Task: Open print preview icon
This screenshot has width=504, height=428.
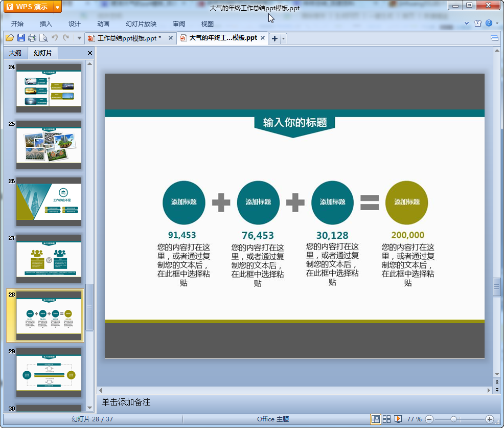Action: pyautogui.click(x=43, y=38)
